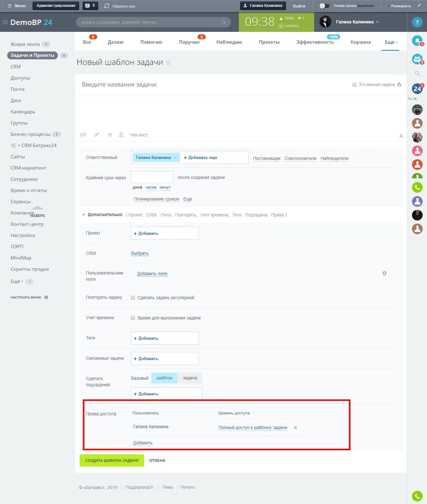
Task: Insert a quote with the quotation icon
Action: (x=110, y=135)
